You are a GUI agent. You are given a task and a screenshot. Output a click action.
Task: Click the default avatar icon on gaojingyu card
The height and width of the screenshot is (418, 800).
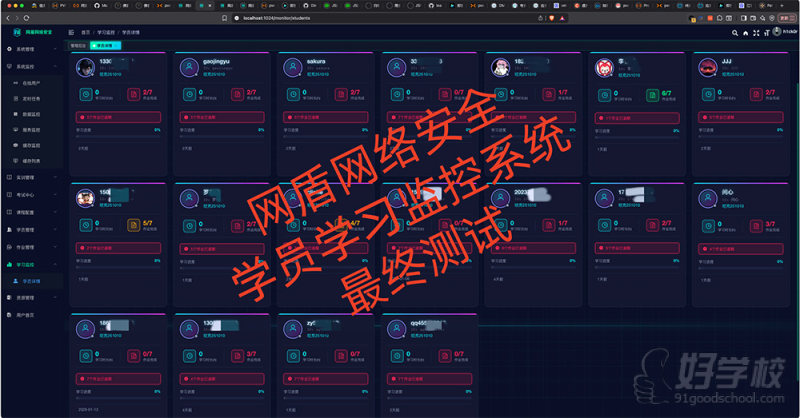189,67
